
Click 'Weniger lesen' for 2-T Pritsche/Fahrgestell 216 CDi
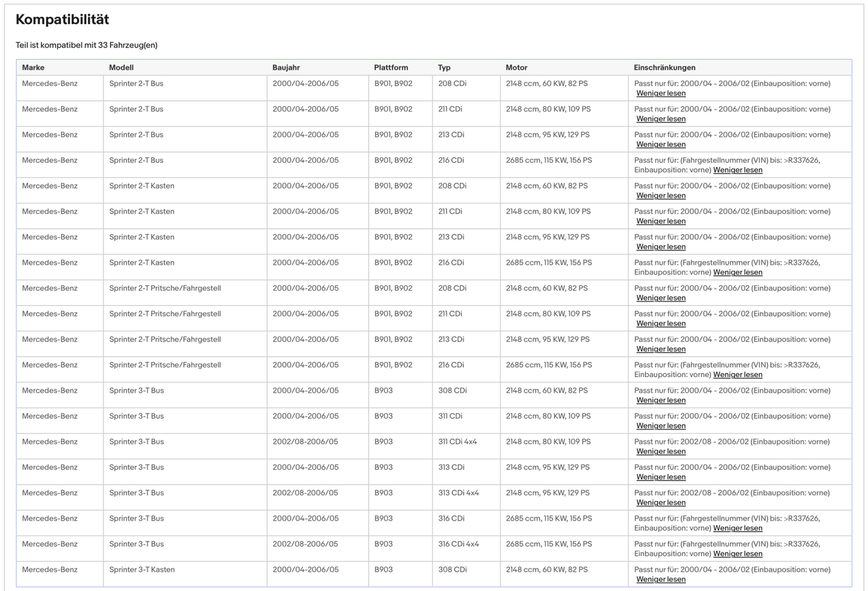click(737, 375)
